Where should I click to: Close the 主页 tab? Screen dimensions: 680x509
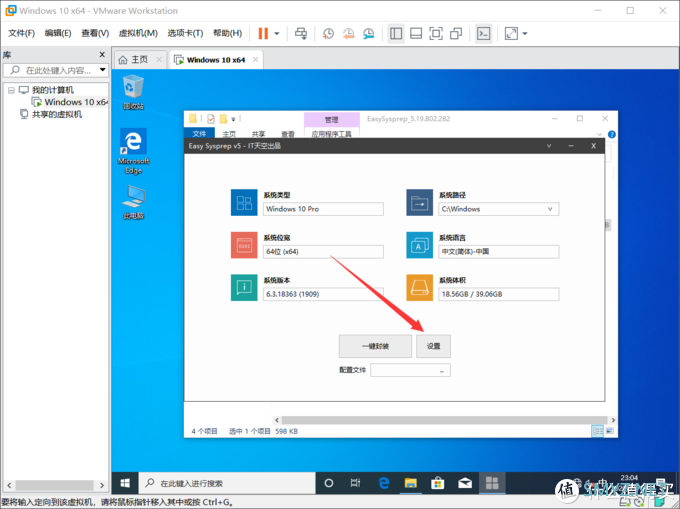[x=159, y=60]
